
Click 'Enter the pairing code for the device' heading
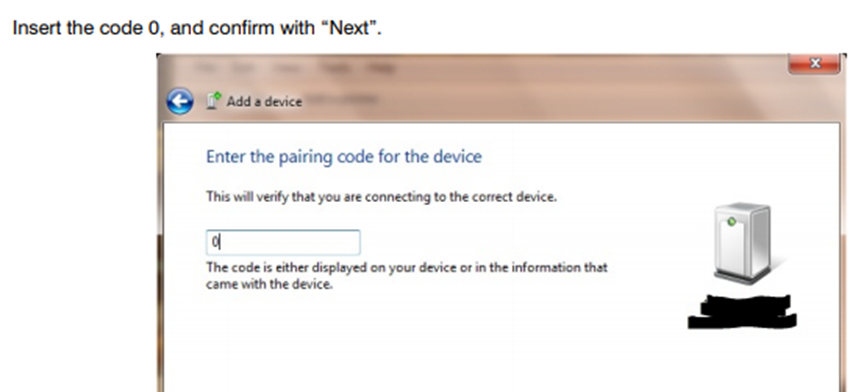[x=344, y=156]
